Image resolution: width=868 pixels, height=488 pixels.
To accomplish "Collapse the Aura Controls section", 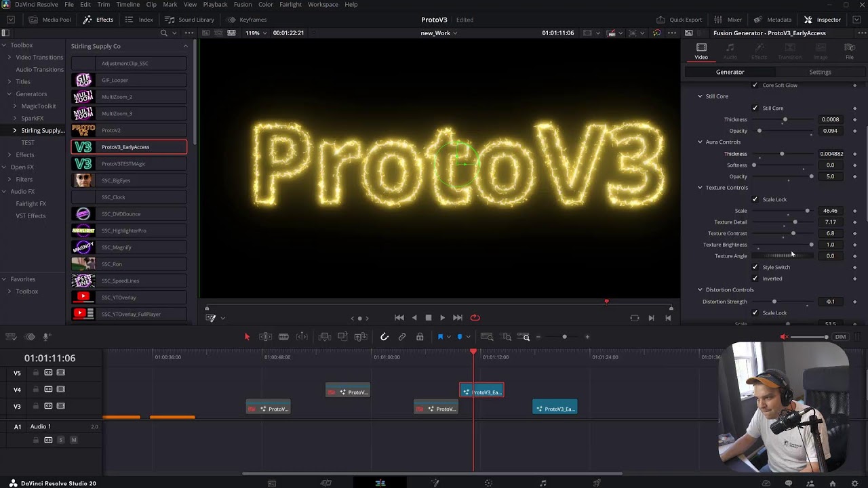I will 700,142.
